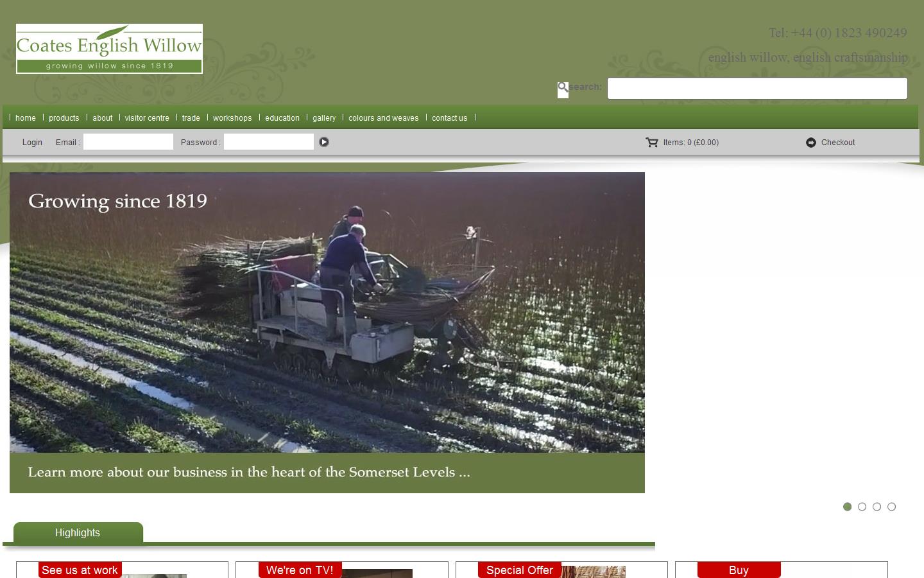
Task: Click the See us at work banner
Action: tap(80, 570)
